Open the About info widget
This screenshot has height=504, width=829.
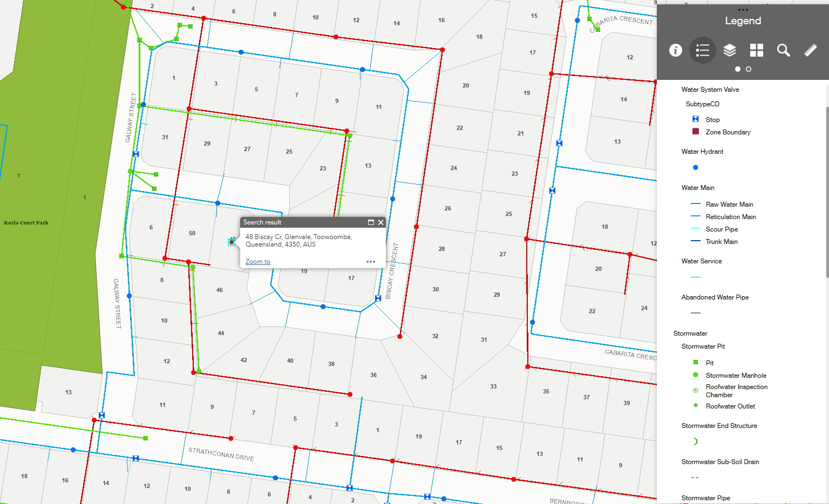pos(675,50)
